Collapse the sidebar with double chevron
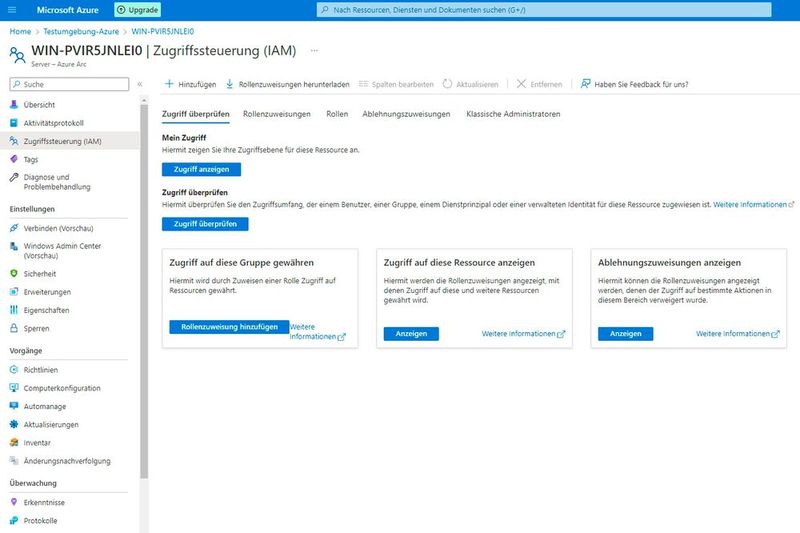This screenshot has width=800, height=533. [140, 84]
